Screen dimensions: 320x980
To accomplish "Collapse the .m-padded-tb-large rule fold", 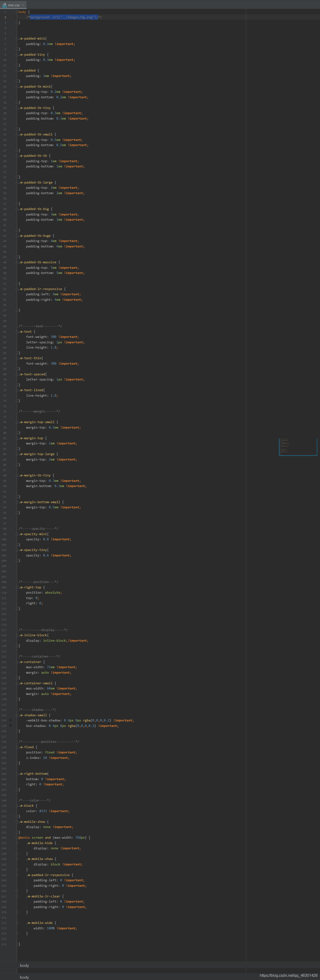I will point(17,182).
